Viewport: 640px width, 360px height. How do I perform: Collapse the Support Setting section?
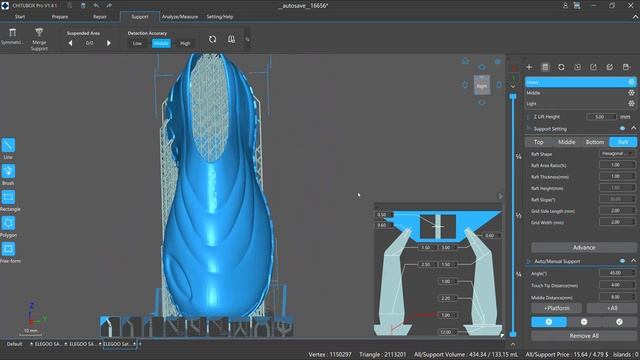(x=633, y=129)
